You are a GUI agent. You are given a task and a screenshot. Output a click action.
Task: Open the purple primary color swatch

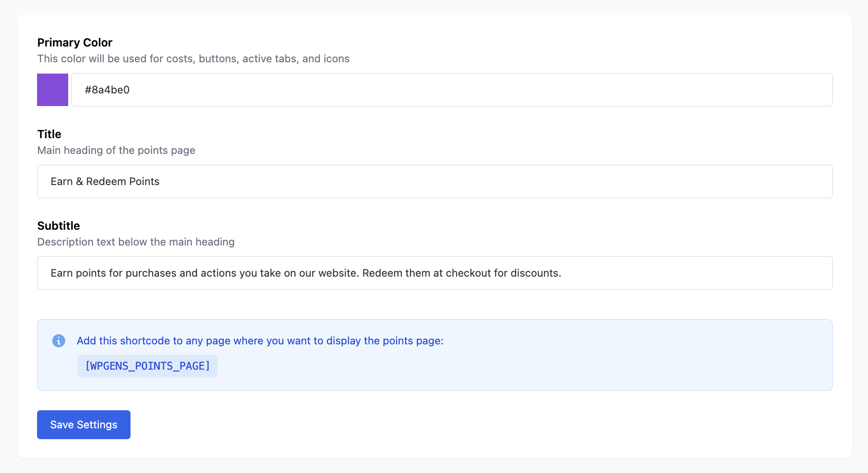click(x=52, y=90)
